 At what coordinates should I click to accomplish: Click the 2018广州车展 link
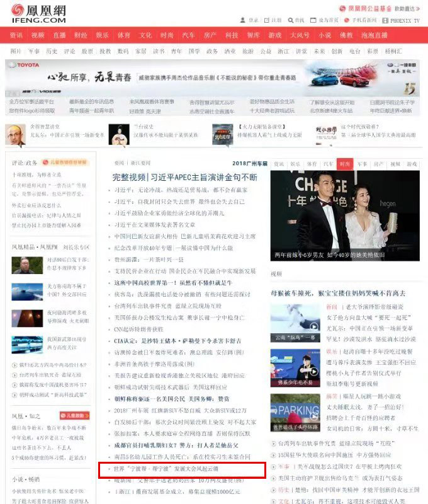(x=250, y=163)
